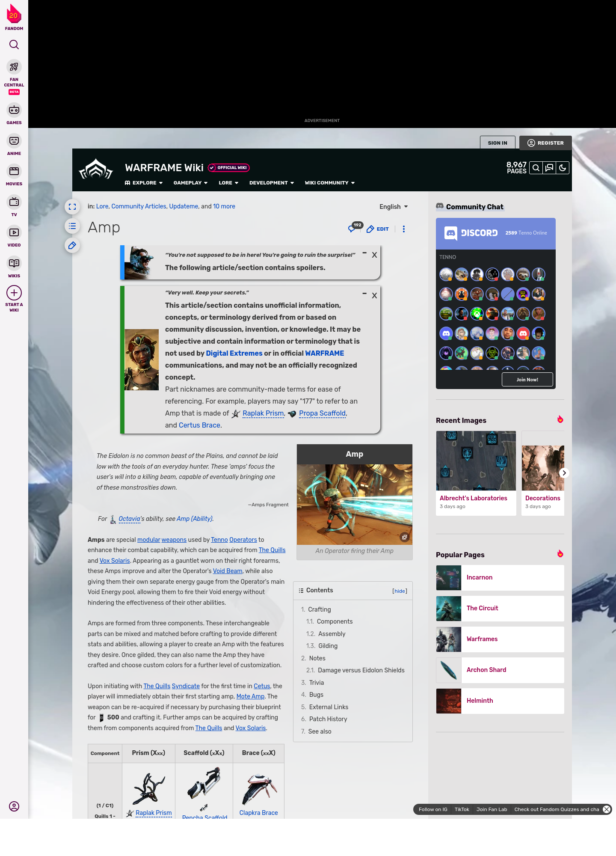Click Join Now on Discord widget
This screenshot has height=856, width=616.
click(x=527, y=379)
